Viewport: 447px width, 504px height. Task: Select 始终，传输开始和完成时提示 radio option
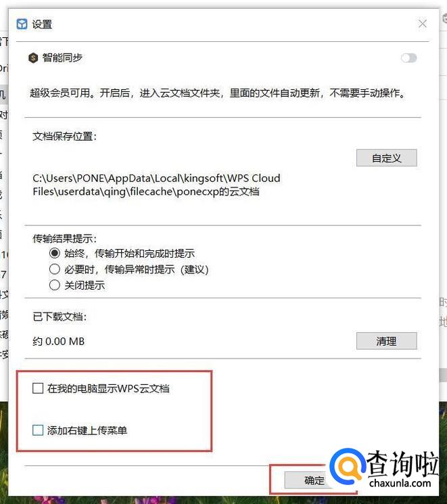[x=55, y=253]
